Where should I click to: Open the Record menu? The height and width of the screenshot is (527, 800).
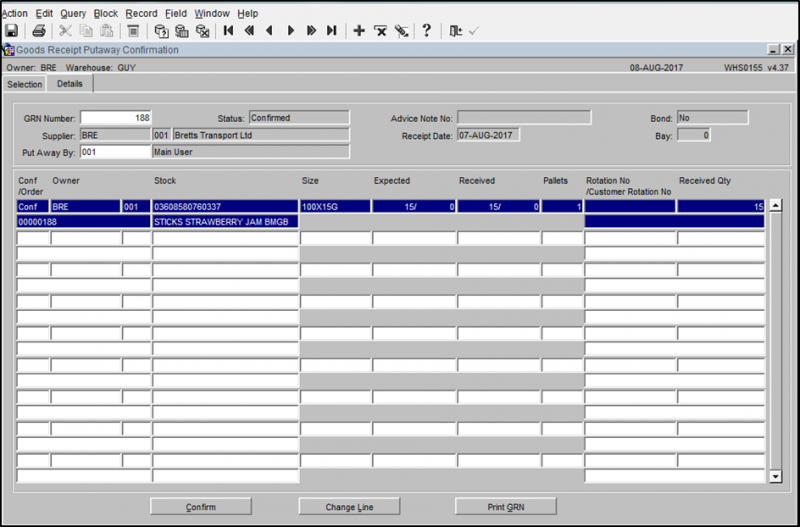pos(141,13)
